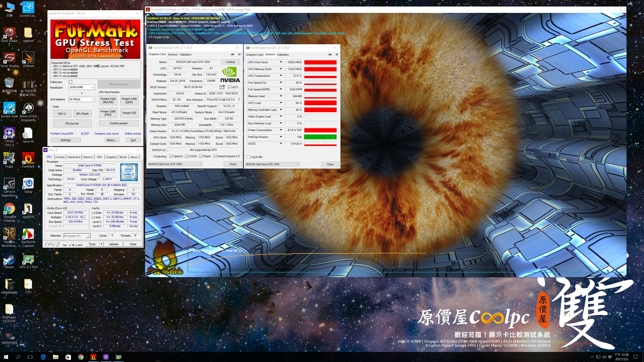Open Microsoft Edge from the taskbar

pyautogui.click(x=43, y=357)
